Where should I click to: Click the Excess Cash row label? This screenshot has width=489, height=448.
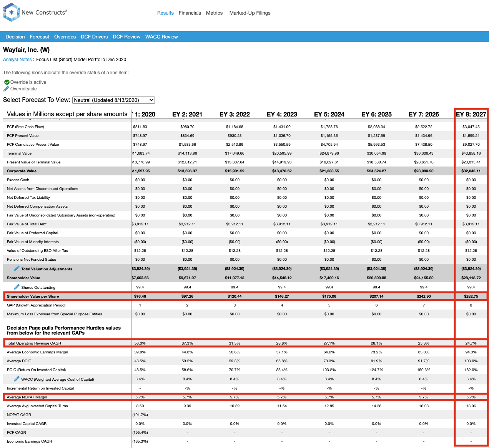coord(18,180)
